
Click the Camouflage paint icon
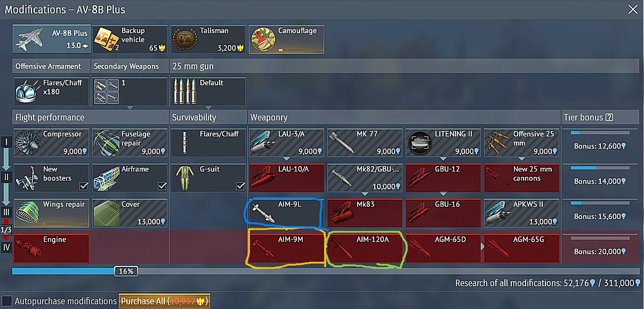click(x=263, y=39)
